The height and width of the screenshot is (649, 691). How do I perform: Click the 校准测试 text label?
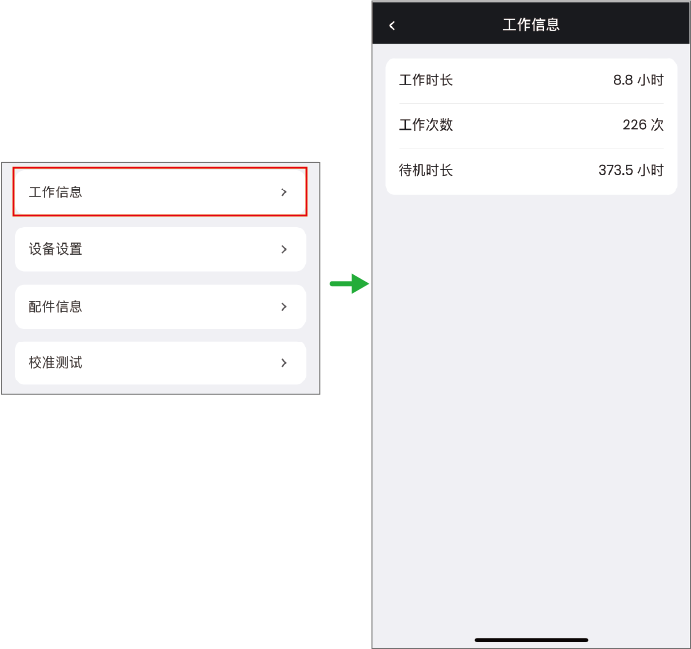point(56,363)
